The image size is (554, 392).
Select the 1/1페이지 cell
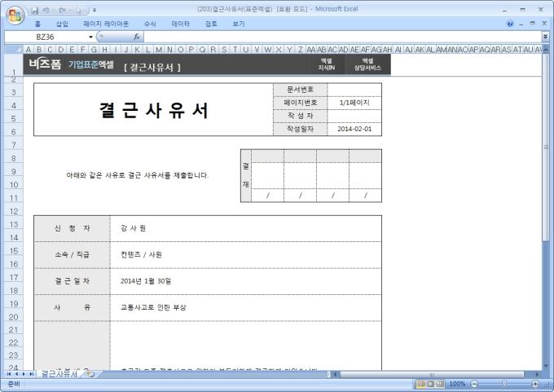[354, 103]
